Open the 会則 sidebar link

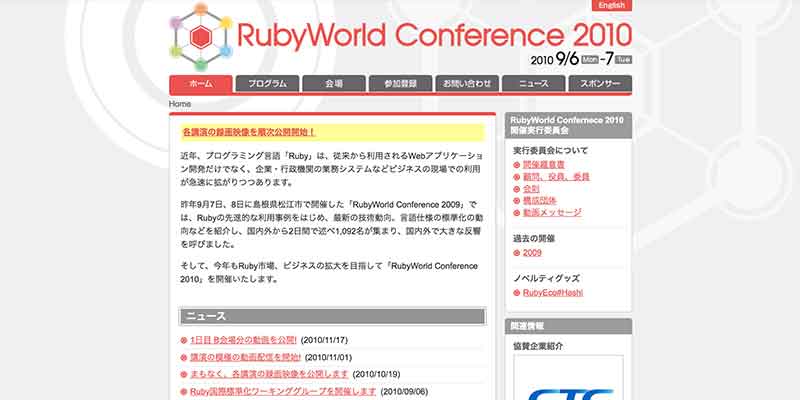(x=531, y=189)
